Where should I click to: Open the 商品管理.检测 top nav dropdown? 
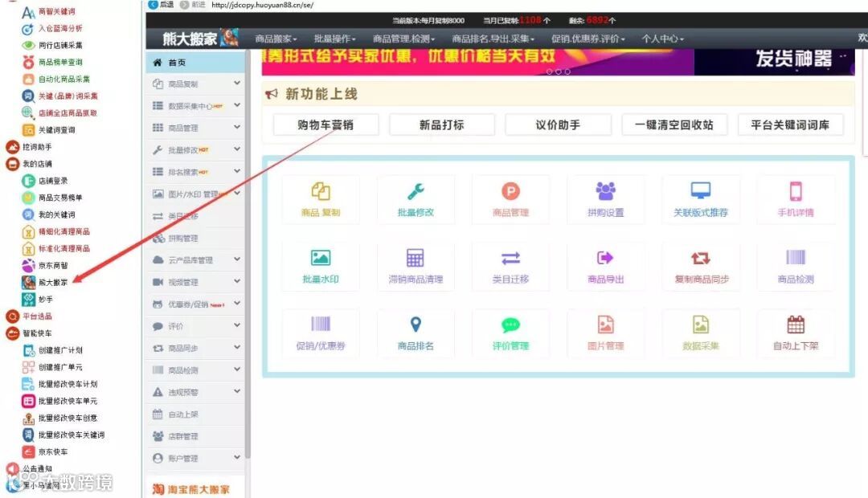pos(403,39)
